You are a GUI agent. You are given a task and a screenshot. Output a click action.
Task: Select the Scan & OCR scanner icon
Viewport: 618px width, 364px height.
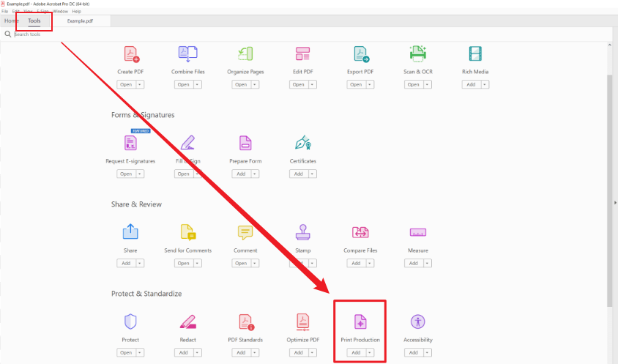click(x=418, y=53)
